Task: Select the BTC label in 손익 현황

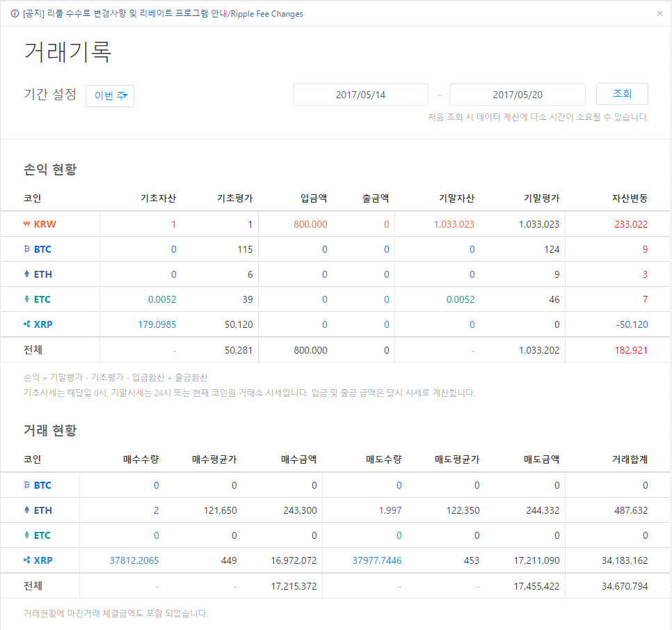Action: tap(42, 249)
